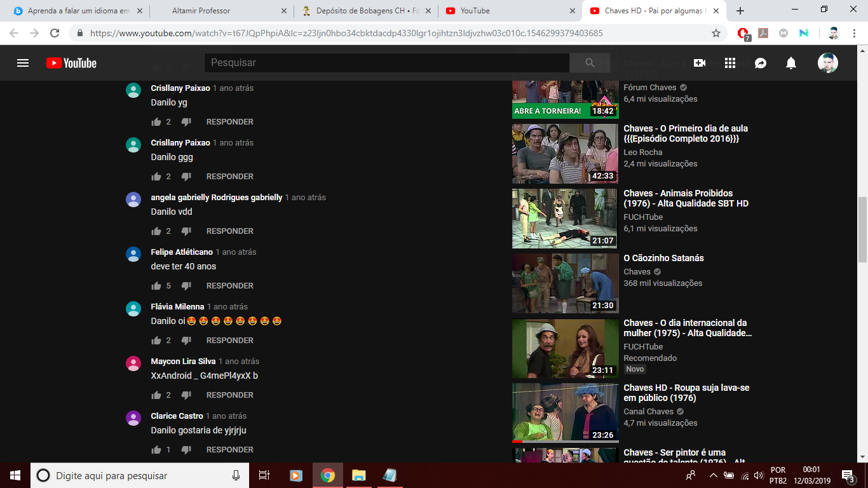Dislike Flávia Milenna's comment
This screenshot has height=488, width=868.
(186, 341)
